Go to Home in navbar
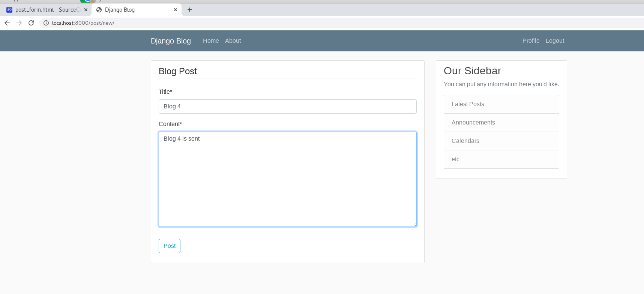The image size is (644, 294). pos(211,41)
